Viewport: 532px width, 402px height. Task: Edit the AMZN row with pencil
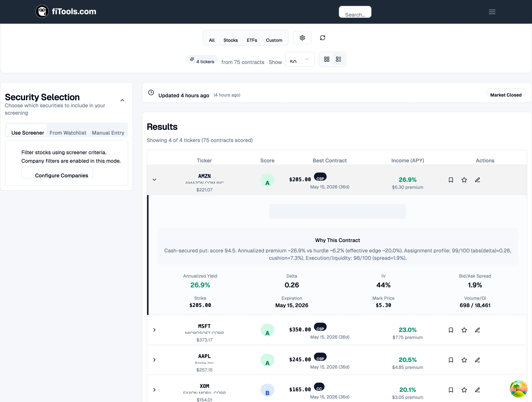click(477, 180)
